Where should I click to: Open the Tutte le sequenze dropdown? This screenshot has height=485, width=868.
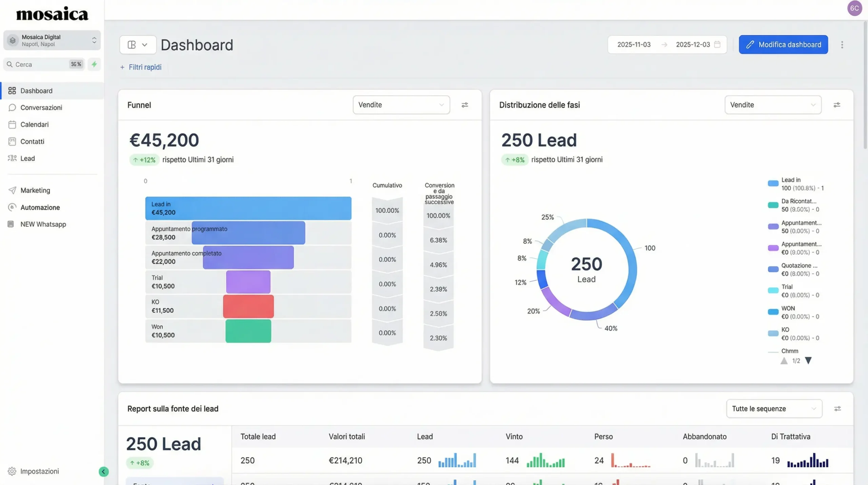774,409
